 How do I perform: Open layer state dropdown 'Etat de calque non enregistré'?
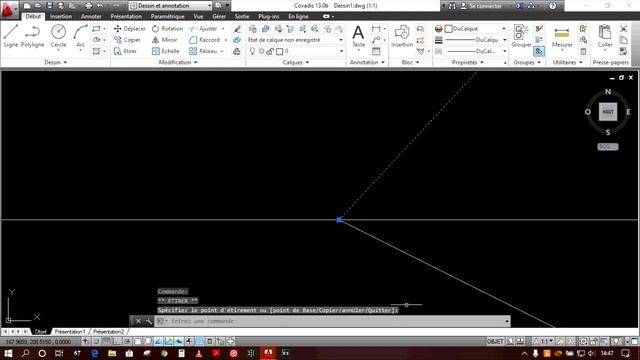295,40
